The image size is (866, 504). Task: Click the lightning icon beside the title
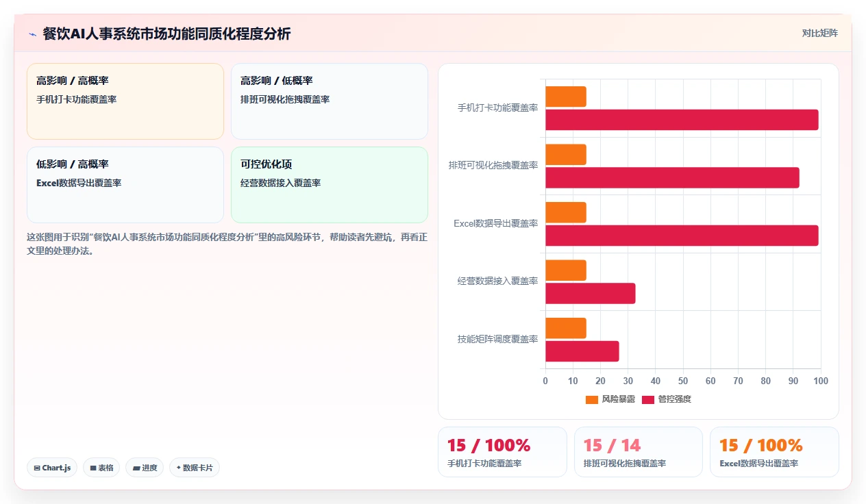pos(32,34)
